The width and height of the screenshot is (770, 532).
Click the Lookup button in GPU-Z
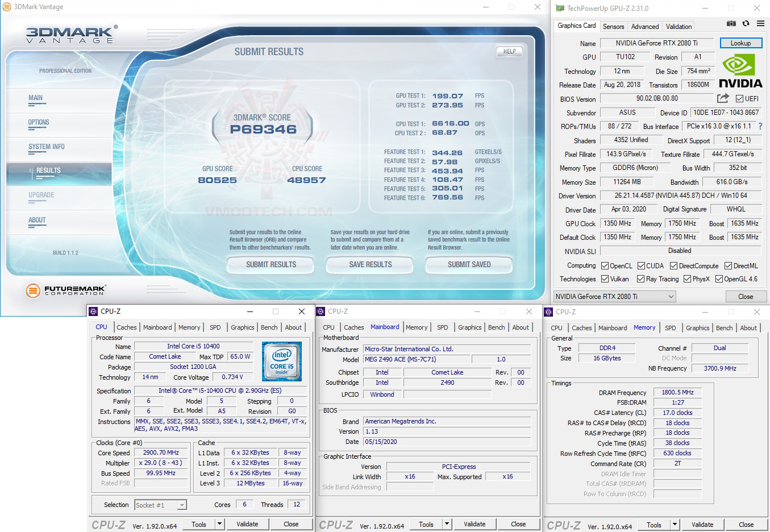click(x=741, y=43)
